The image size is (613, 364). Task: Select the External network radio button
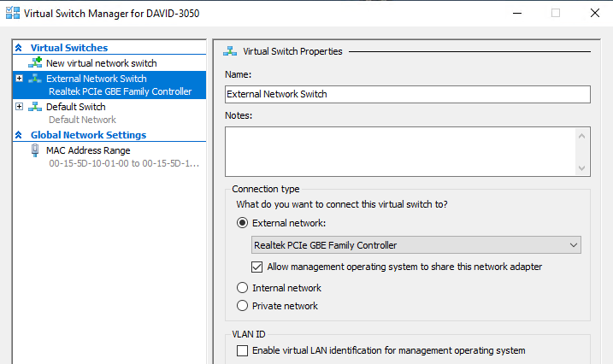coord(243,223)
